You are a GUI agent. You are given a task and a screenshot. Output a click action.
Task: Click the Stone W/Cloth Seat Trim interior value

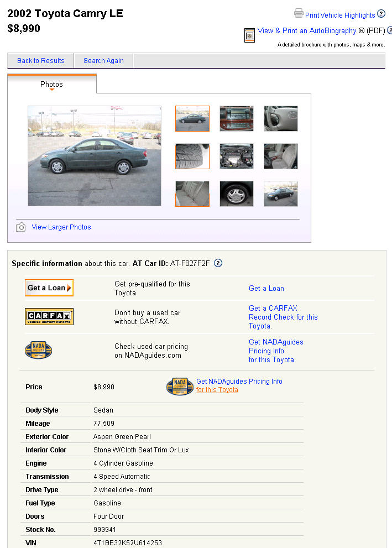click(x=141, y=450)
